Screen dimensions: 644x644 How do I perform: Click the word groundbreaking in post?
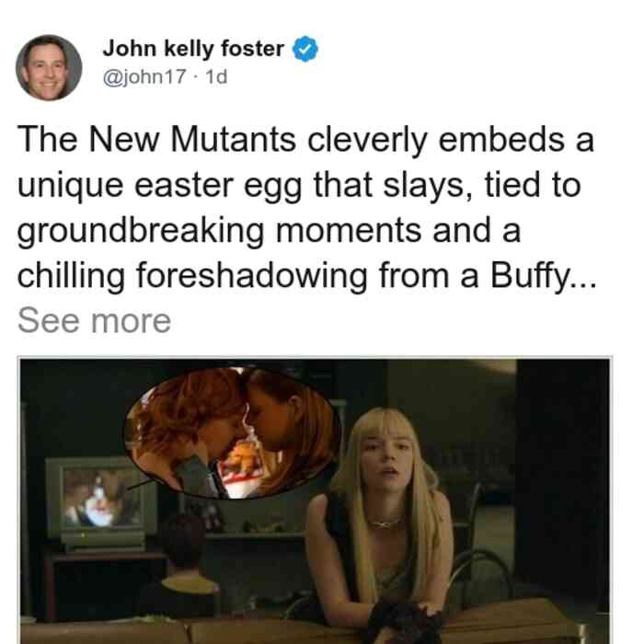pyautogui.click(x=141, y=231)
